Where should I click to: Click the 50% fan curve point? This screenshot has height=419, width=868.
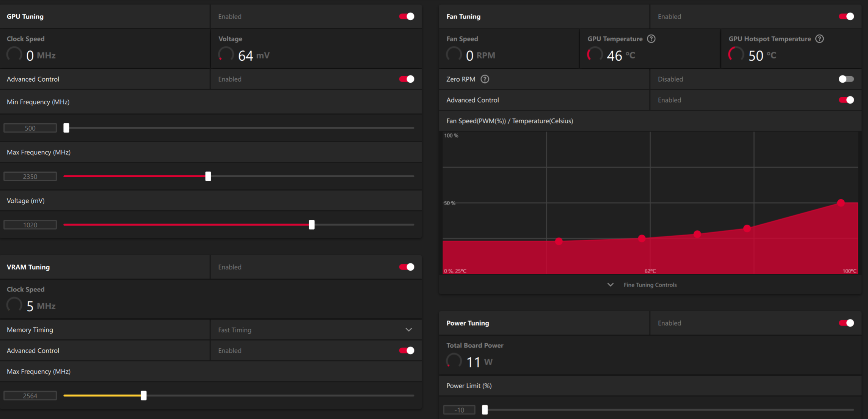pos(841,203)
